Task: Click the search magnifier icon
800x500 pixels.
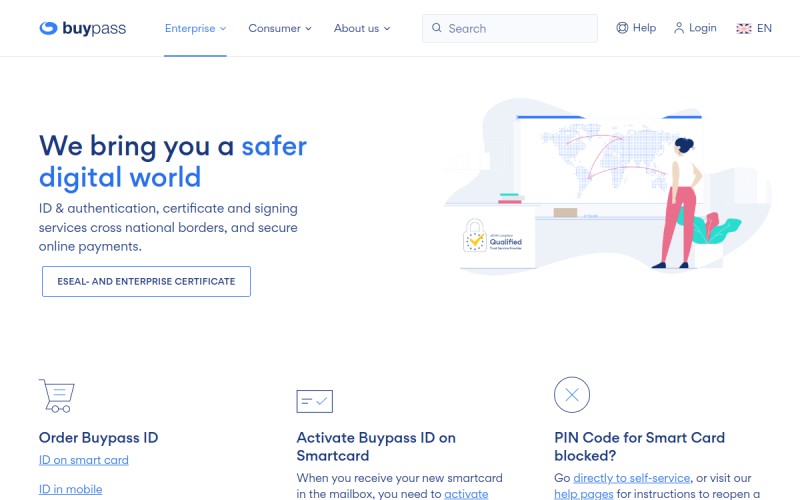Action: click(x=437, y=28)
